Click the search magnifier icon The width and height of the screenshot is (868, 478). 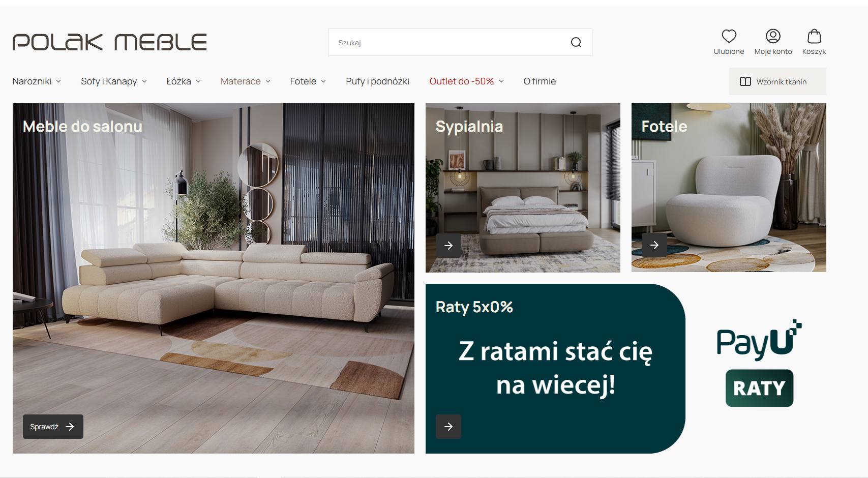(x=576, y=43)
